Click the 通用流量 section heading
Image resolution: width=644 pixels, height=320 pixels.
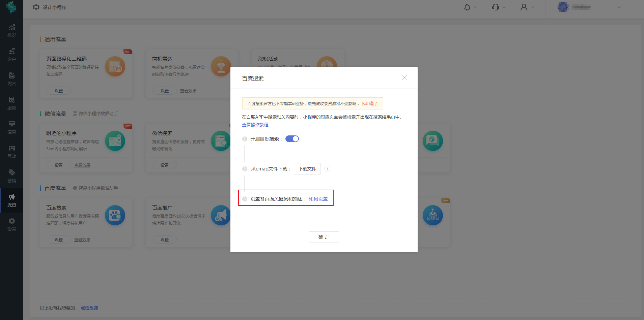point(55,39)
